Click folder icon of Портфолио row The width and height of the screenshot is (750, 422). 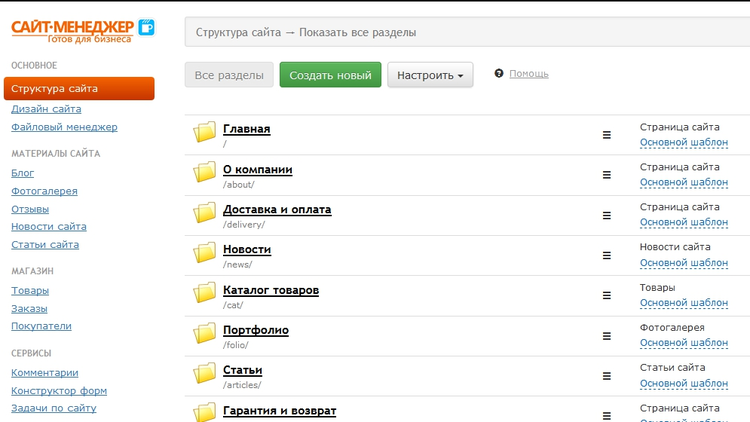[205, 333]
